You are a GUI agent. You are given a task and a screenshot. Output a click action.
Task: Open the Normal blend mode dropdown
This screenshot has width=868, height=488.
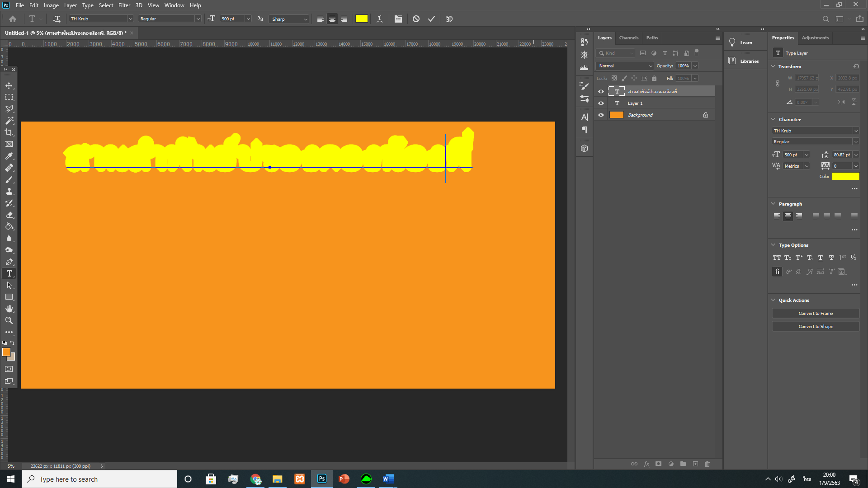click(625, 66)
